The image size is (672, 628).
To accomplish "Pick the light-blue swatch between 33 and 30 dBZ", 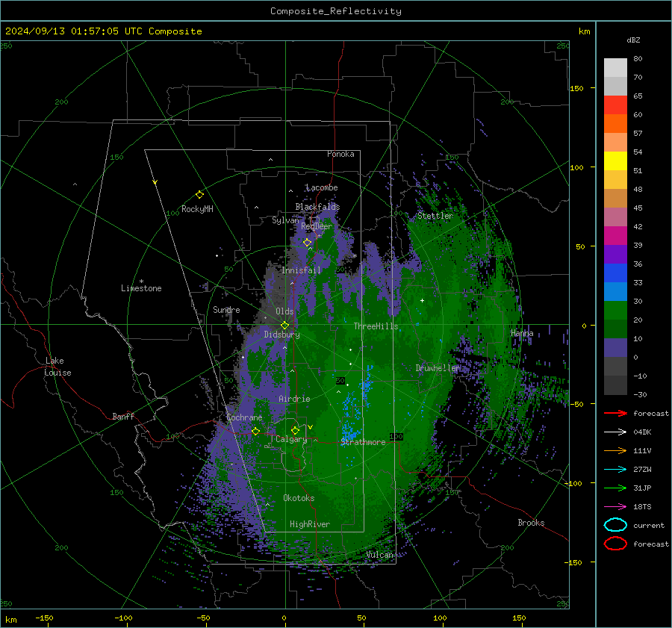I will (615, 292).
